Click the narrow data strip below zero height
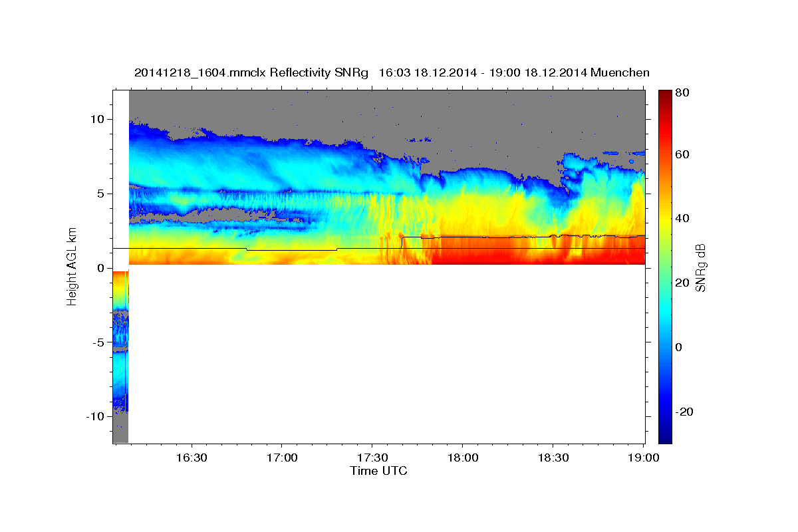The height and width of the screenshot is (532, 798). (120, 356)
